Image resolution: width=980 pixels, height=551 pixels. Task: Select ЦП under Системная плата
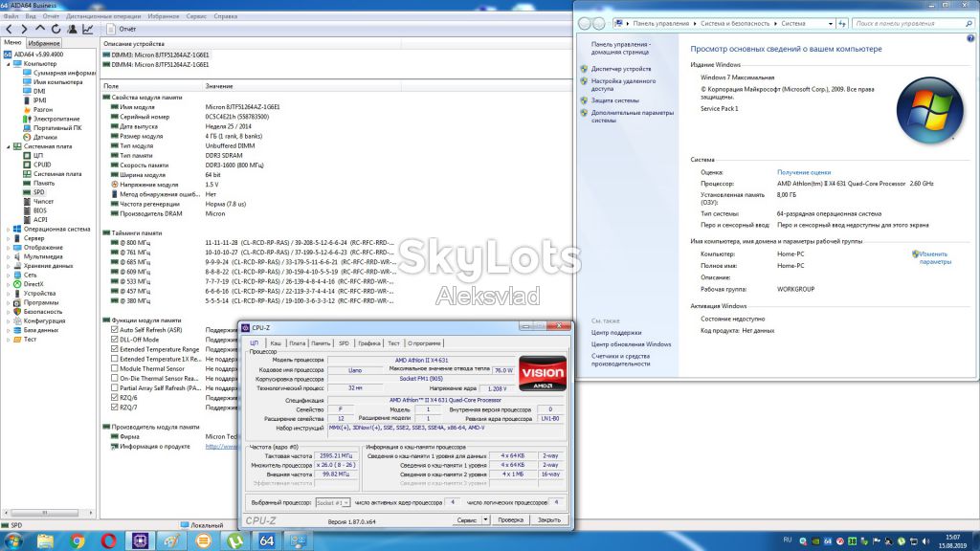(38, 156)
